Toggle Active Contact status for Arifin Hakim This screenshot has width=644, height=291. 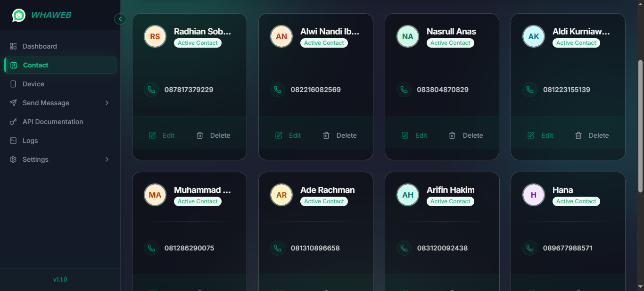tap(450, 201)
